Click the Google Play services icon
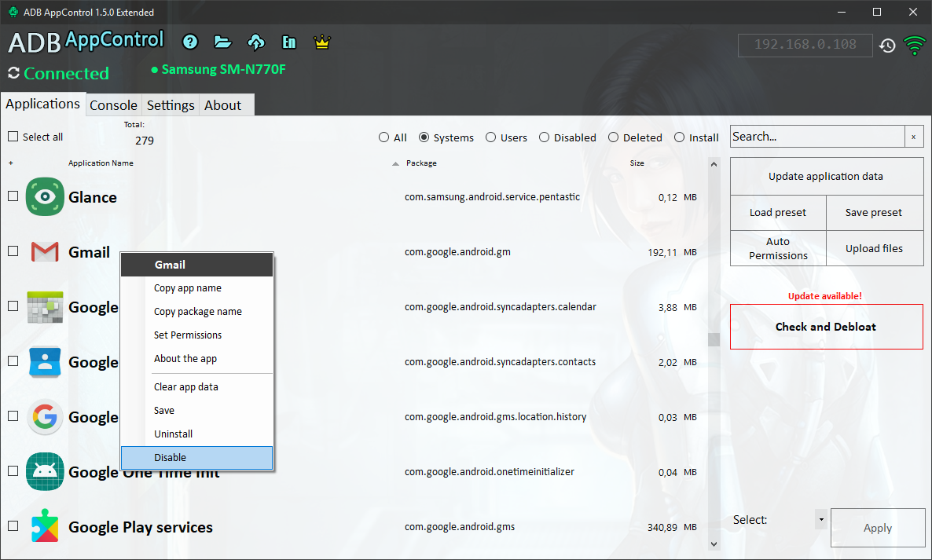Screen dimensions: 932x560 click(x=45, y=526)
